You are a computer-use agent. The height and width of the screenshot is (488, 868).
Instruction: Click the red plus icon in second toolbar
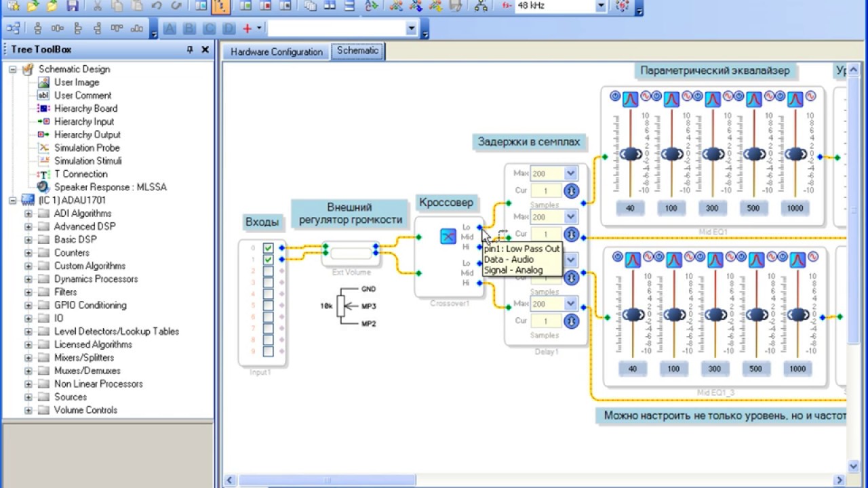pyautogui.click(x=247, y=28)
